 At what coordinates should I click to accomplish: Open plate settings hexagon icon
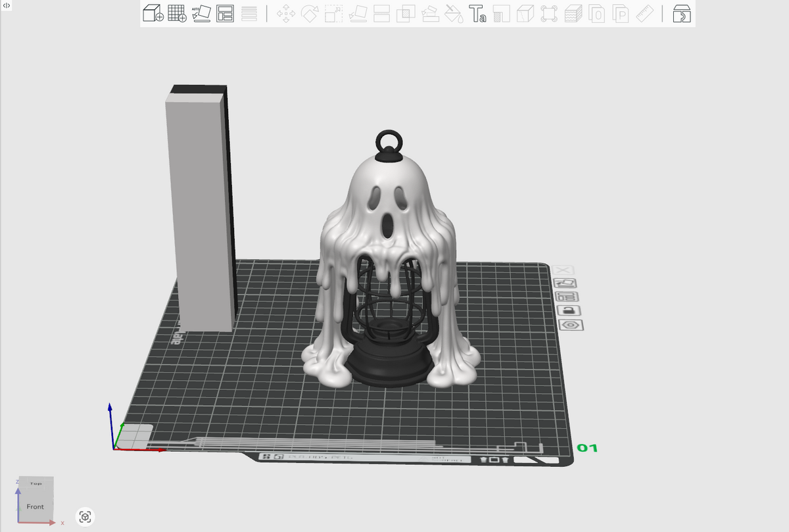(571, 325)
